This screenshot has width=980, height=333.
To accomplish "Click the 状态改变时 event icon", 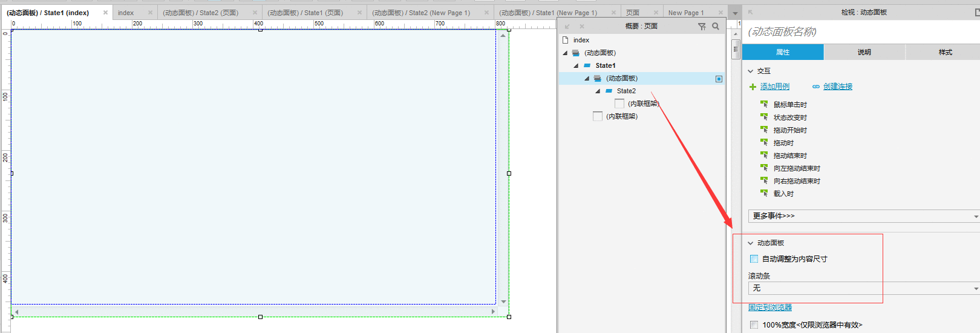I will click(x=764, y=117).
